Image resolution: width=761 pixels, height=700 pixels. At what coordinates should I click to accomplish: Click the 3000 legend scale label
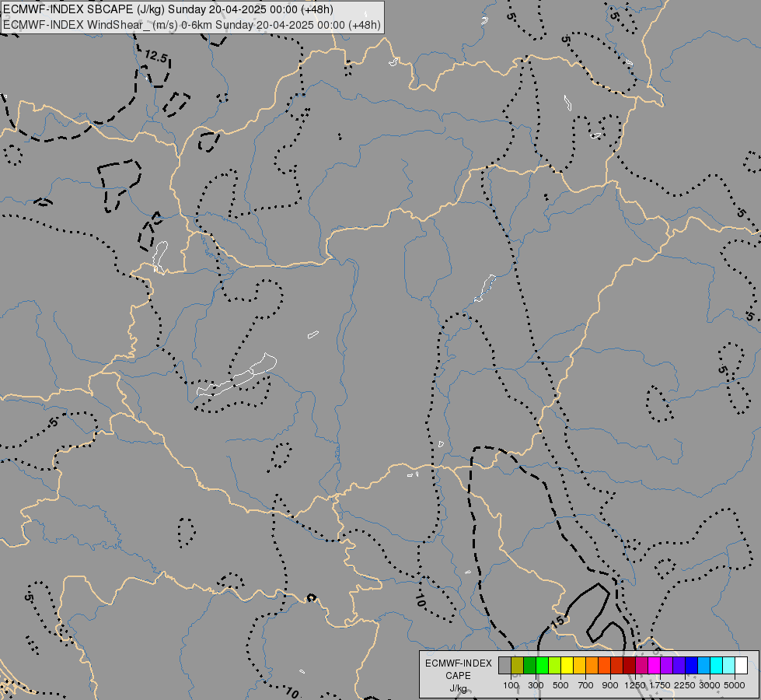(x=710, y=685)
